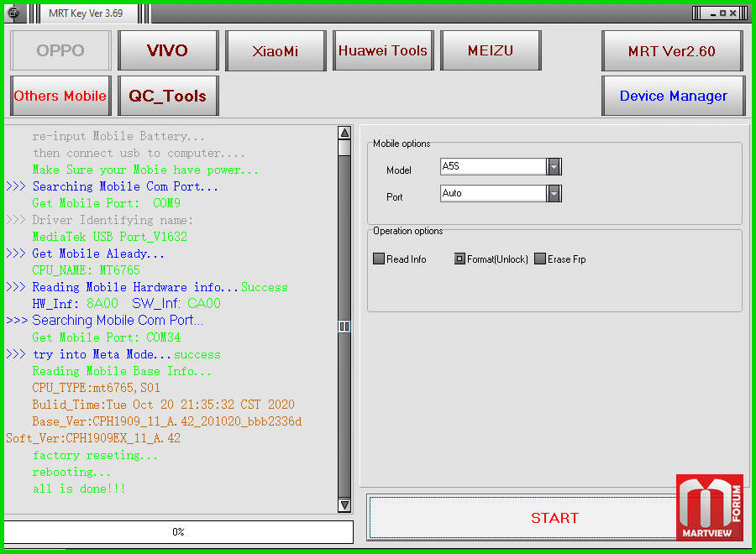Expand the Model dropdown arrow
The width and height of the screenshot is (756, 554).
pyautogui.click(x=554, y=167)
